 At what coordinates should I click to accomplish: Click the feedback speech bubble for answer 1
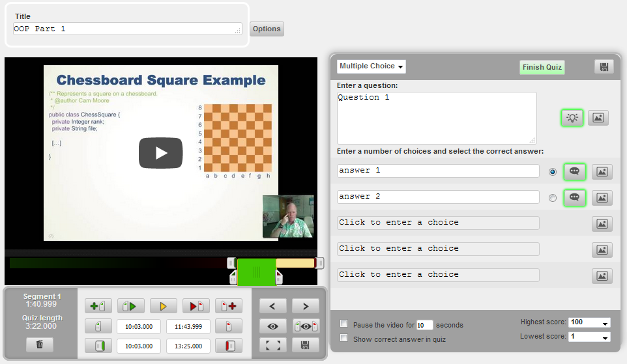574,172
